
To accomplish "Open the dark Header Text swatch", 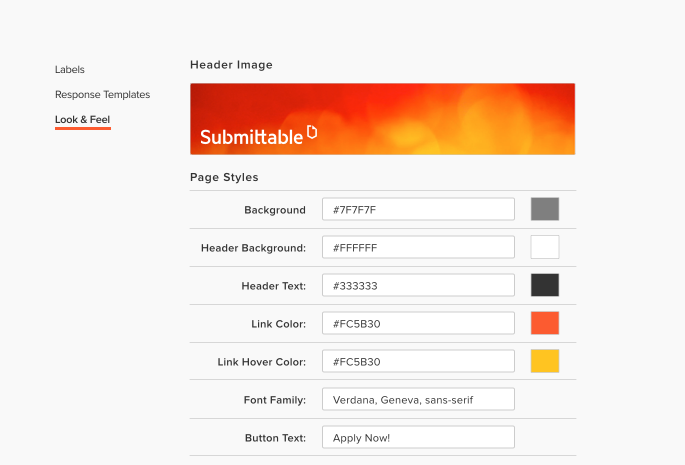I will (x=545, y=285).
